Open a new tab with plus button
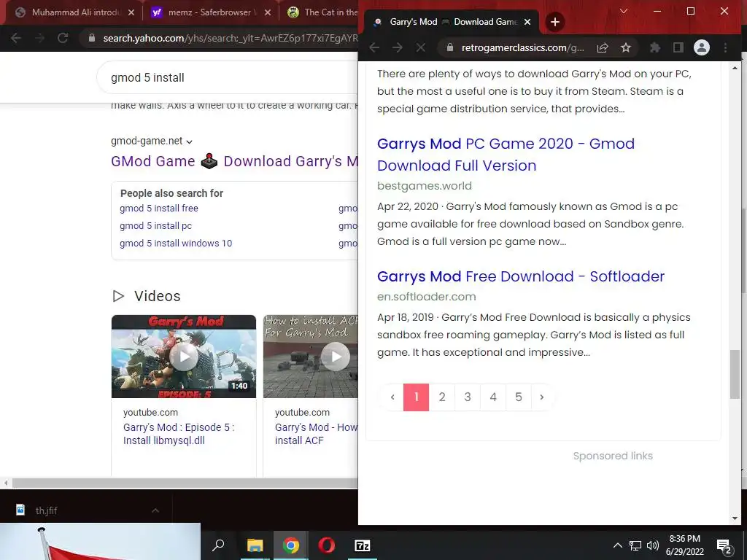Screen dimensions: 747x560 pos(554,22)
